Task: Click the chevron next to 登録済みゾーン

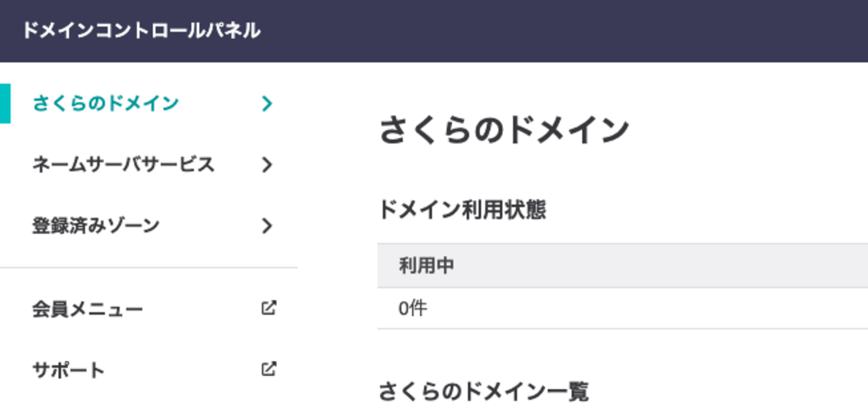Action: [x=267, y=226]
